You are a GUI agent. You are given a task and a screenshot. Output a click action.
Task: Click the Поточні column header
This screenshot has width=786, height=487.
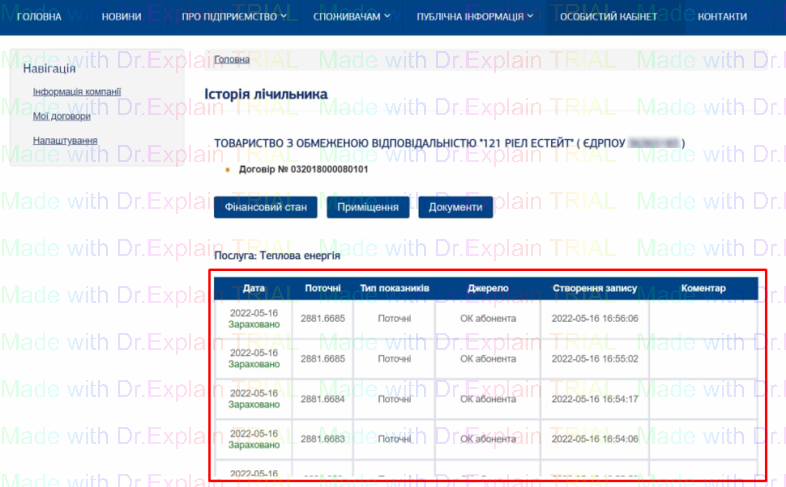pyautogui.click(x=323, y=289)
